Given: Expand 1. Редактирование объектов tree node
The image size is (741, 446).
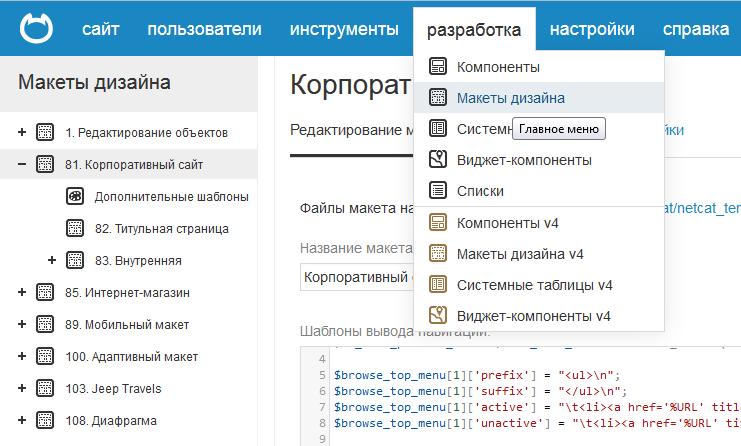Looking at the screenshot, I should point(21,132).
